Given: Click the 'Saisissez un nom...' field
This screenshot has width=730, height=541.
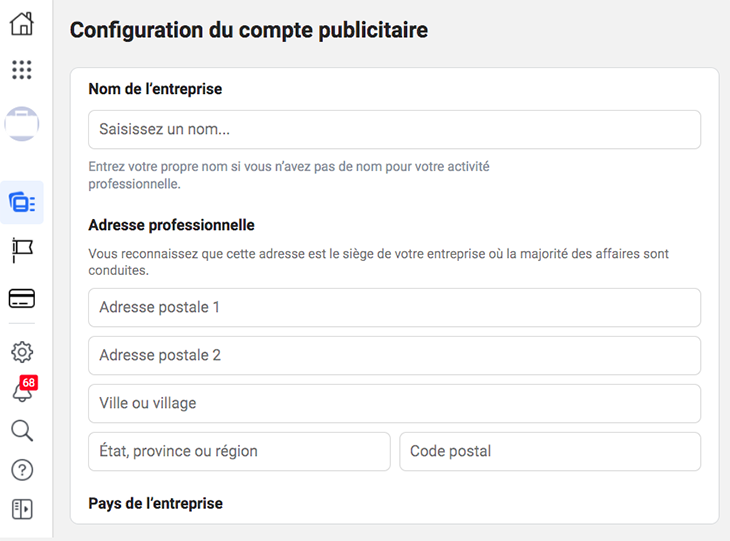Looking at the screenshot, I should [394, 130].
